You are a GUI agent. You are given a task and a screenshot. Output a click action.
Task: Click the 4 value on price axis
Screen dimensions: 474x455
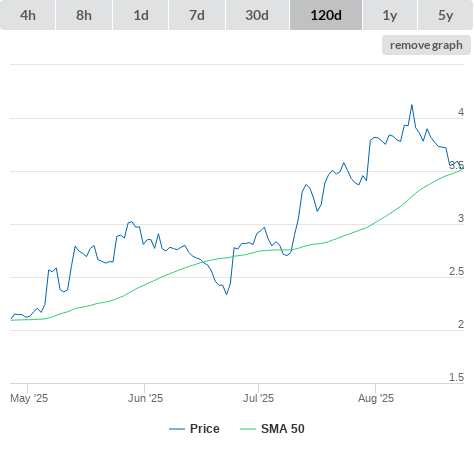coord(461,112)
